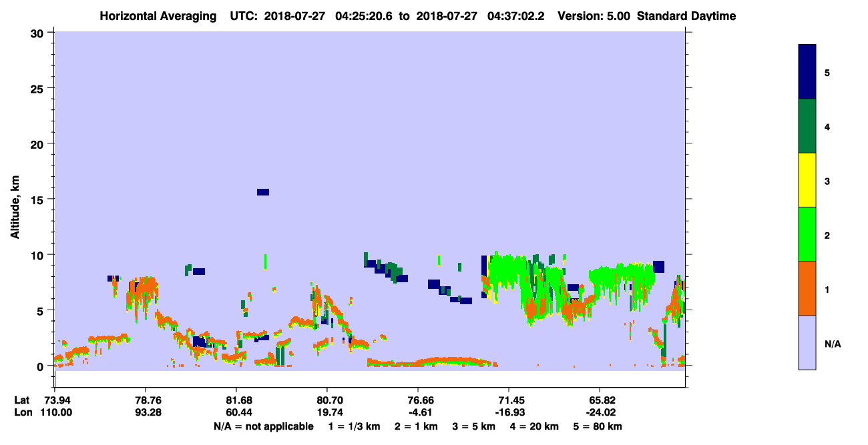Click the '2 = 1 km' legend entry
868x445 pixels.
[416, 426]
